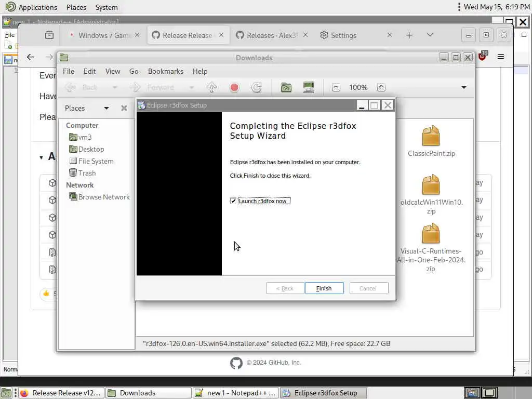
Task: Select the ClassicPaint.zip file
Action: 431,141
